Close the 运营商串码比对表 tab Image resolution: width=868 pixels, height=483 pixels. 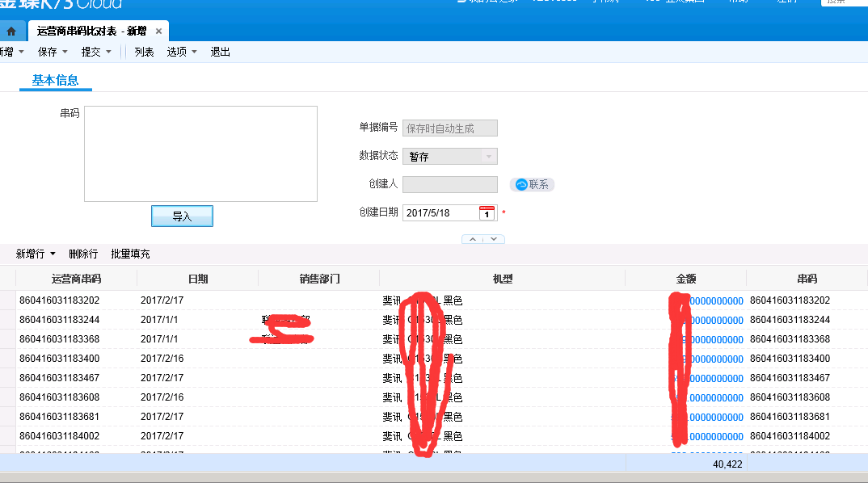[x=159, y=31]
